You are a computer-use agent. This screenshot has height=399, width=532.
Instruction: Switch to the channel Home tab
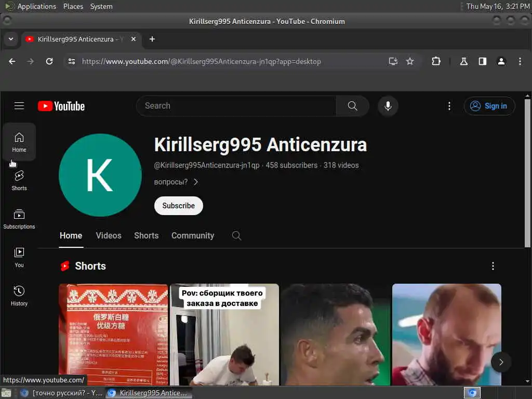point(71,235)
